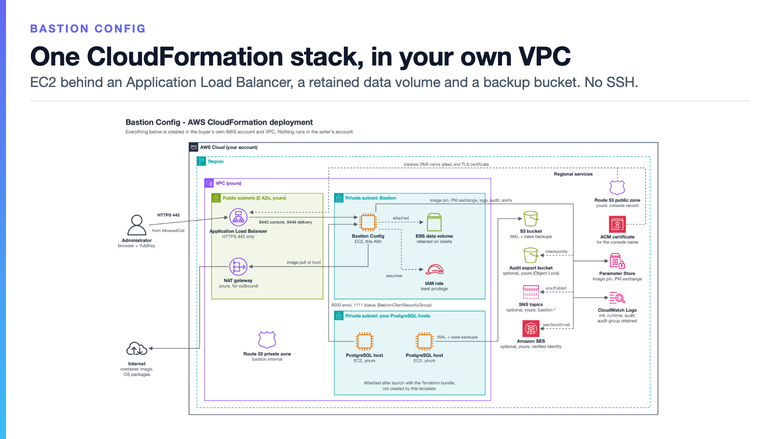Click the Route 53 public zone shield icon
Viewport: 780px width, 439px height.
617,187
